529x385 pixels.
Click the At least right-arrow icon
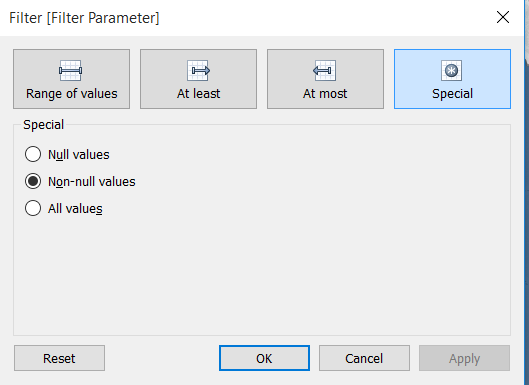198,71
